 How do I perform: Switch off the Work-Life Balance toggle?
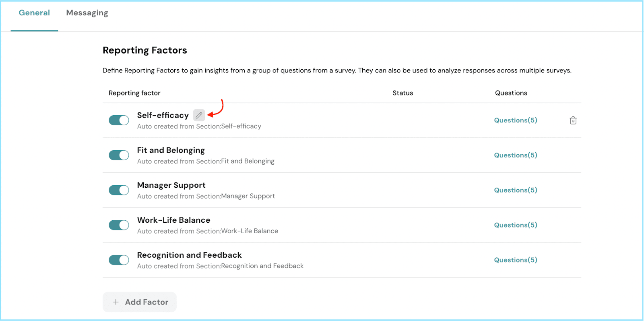coord(119,225)
